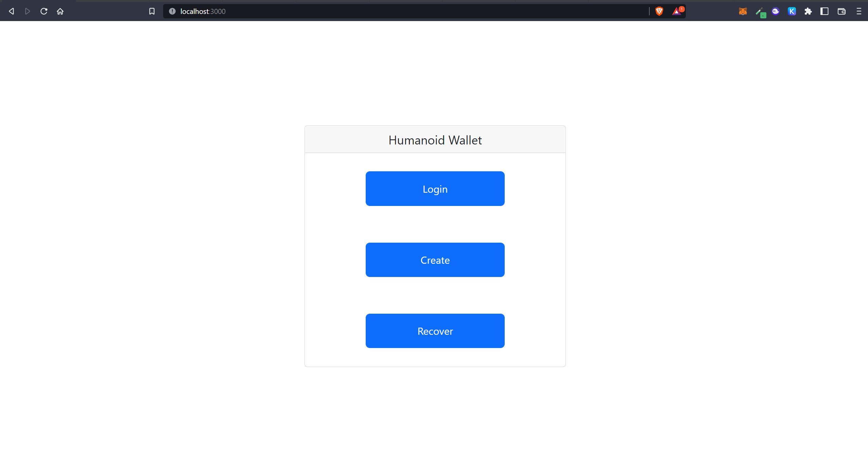Click the back navigation arrow
868x451 pixels.
pos(12,11)
